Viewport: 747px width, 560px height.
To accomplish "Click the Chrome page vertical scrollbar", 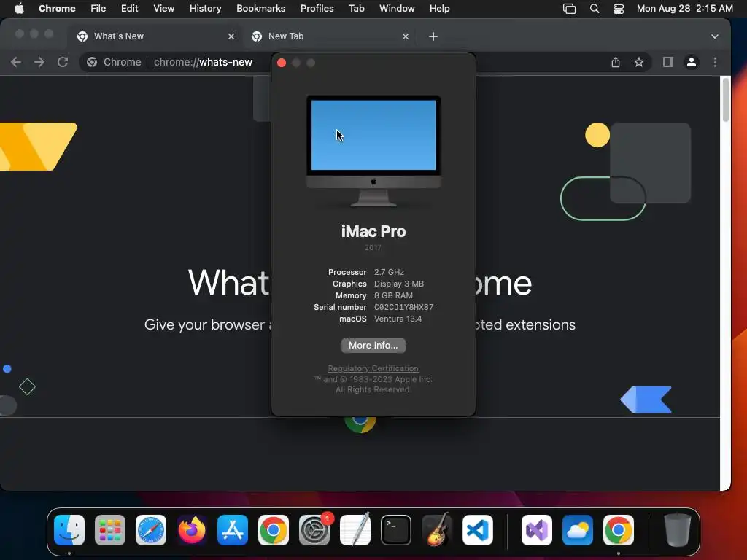I will pos(726,100).
